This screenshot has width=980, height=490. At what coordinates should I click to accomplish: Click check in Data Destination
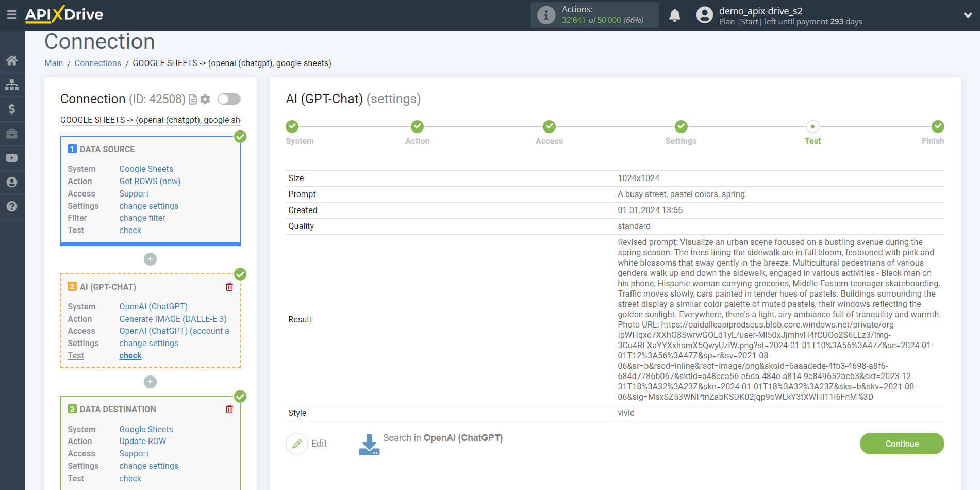pyautogui.click(x=130, y=478)
